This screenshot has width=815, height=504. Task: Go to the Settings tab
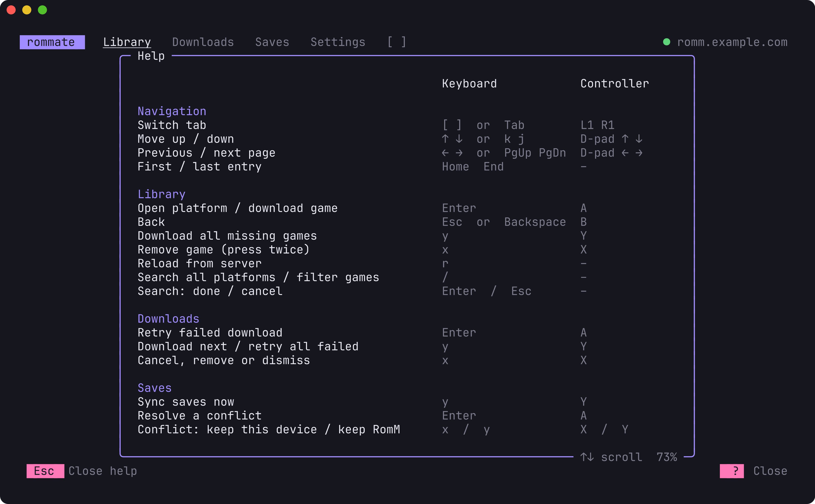(338, 42)
